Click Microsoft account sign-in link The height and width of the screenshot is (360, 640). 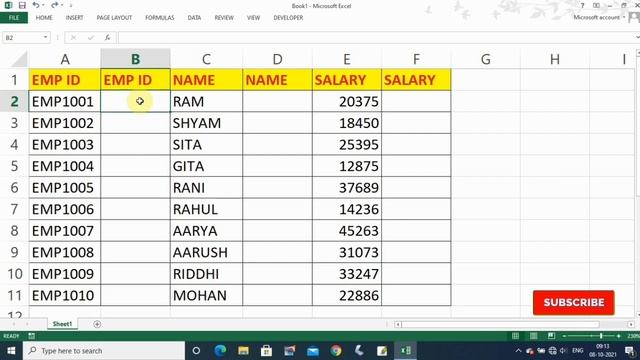point(596,17)
